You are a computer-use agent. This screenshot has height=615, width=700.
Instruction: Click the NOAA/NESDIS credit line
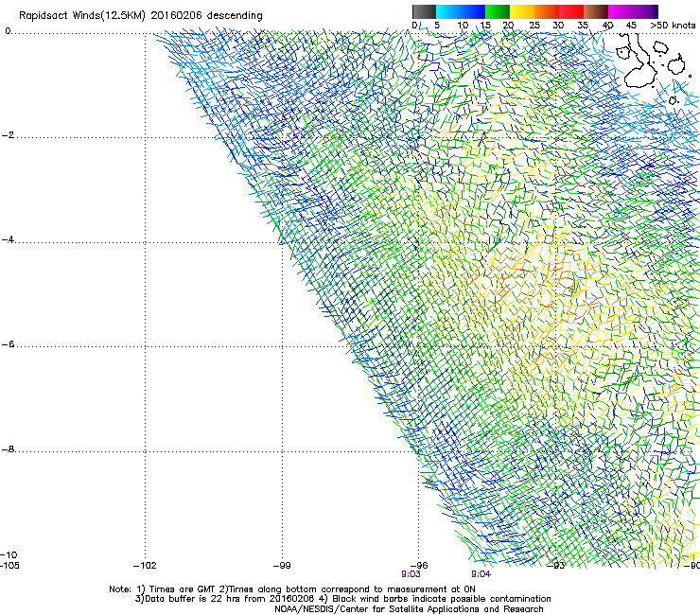(409, 609)
